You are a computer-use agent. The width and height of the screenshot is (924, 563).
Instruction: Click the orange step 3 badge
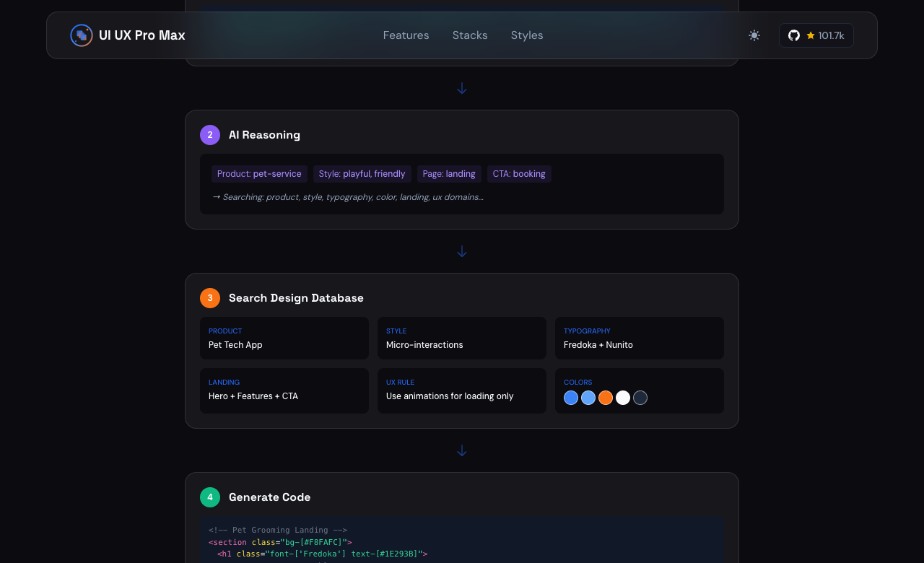point(210,298)
